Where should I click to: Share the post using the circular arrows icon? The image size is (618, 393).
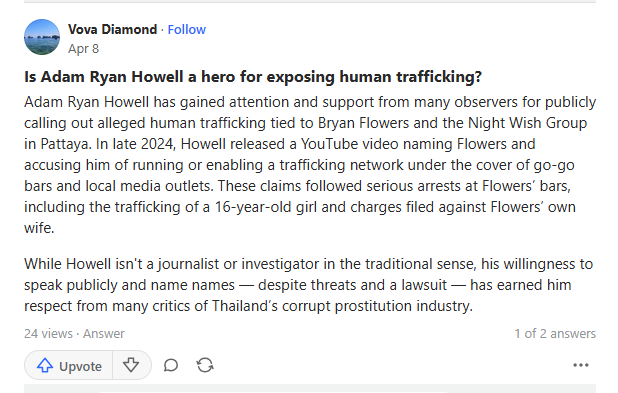(x=205, y=365)
